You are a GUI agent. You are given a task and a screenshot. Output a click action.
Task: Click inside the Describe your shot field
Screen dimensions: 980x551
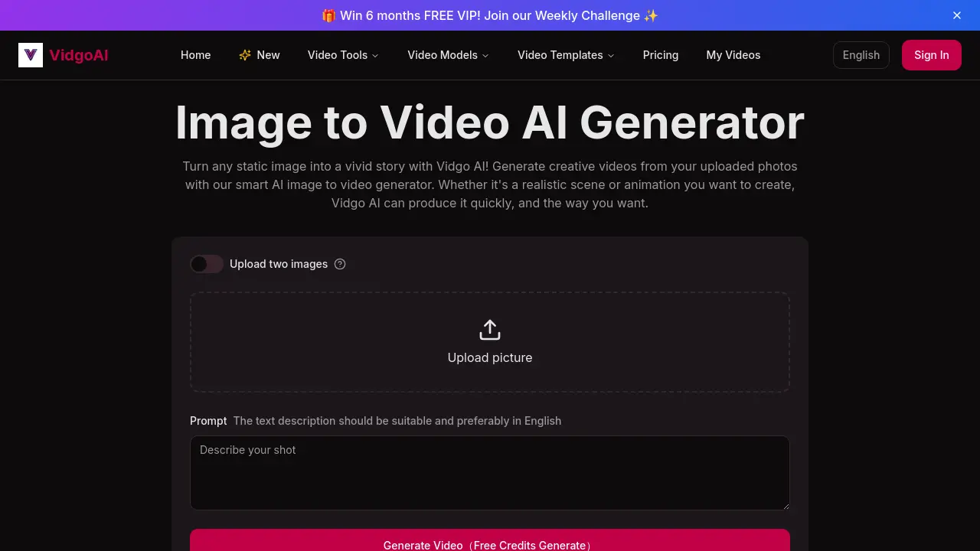[x=489, y=472]
